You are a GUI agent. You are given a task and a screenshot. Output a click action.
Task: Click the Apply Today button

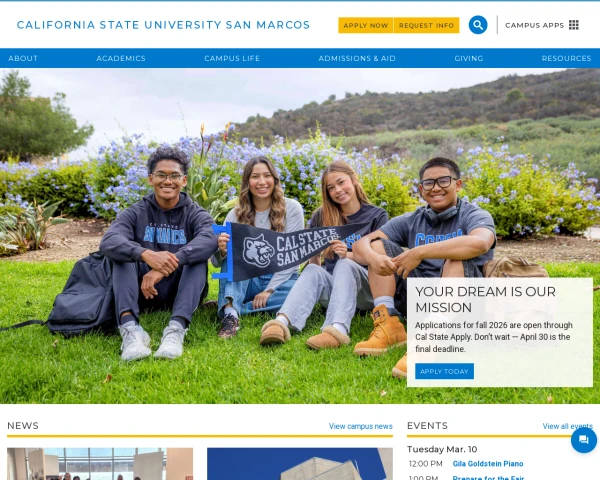pos(444,371)
